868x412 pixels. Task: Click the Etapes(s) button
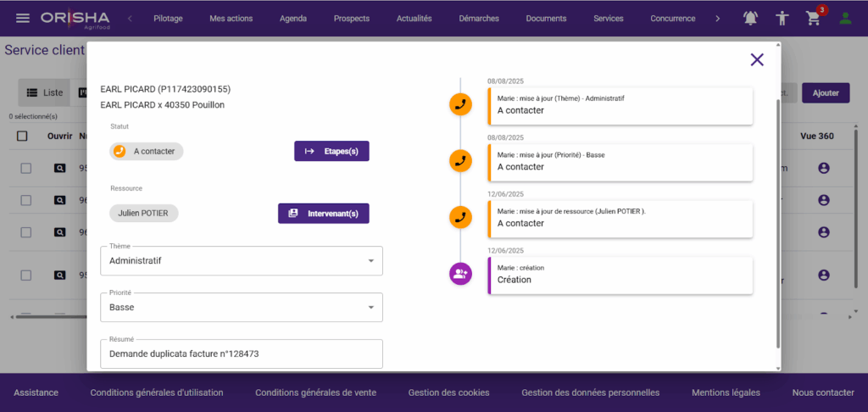(331, 151)
